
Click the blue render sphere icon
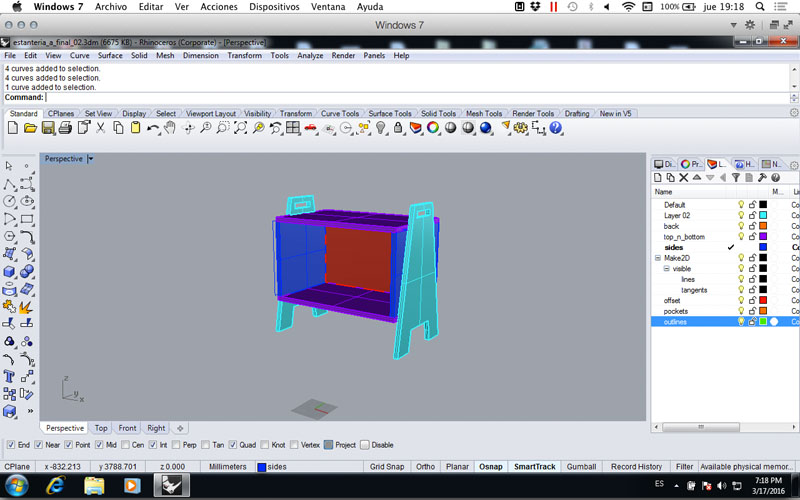click(x=486, y=128)
